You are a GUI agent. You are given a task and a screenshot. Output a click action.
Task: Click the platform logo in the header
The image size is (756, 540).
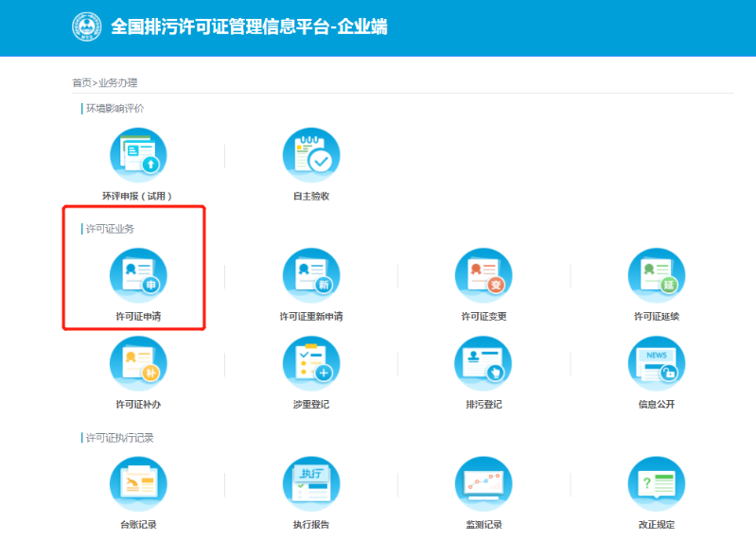[87, 27]
